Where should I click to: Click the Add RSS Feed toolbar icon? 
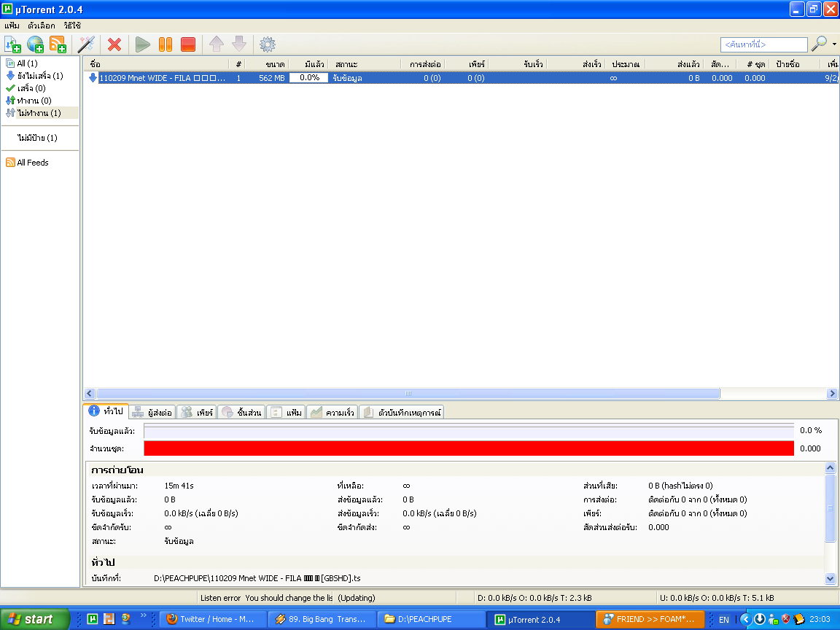(x=58, y=44)
